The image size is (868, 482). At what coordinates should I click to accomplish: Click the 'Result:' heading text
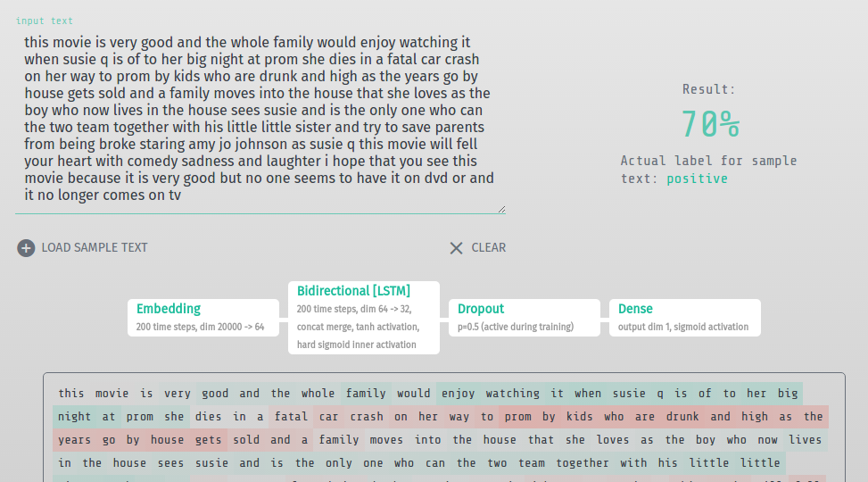(x=708, y=89)
